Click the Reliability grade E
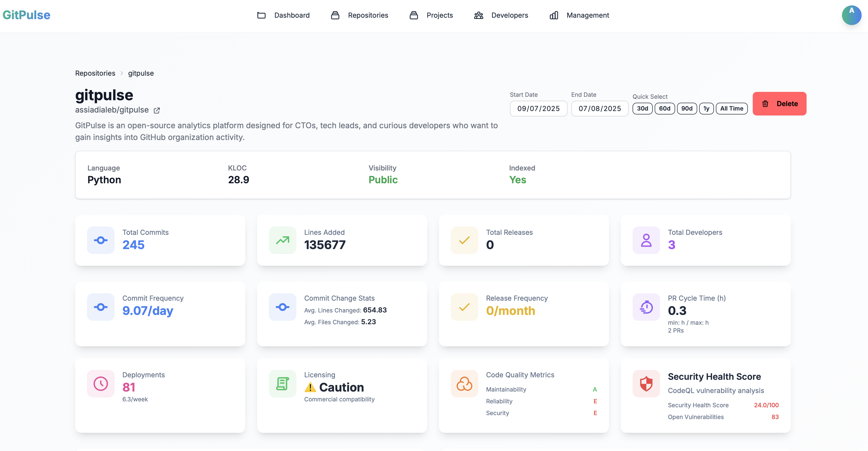 (x=595, y=401)
